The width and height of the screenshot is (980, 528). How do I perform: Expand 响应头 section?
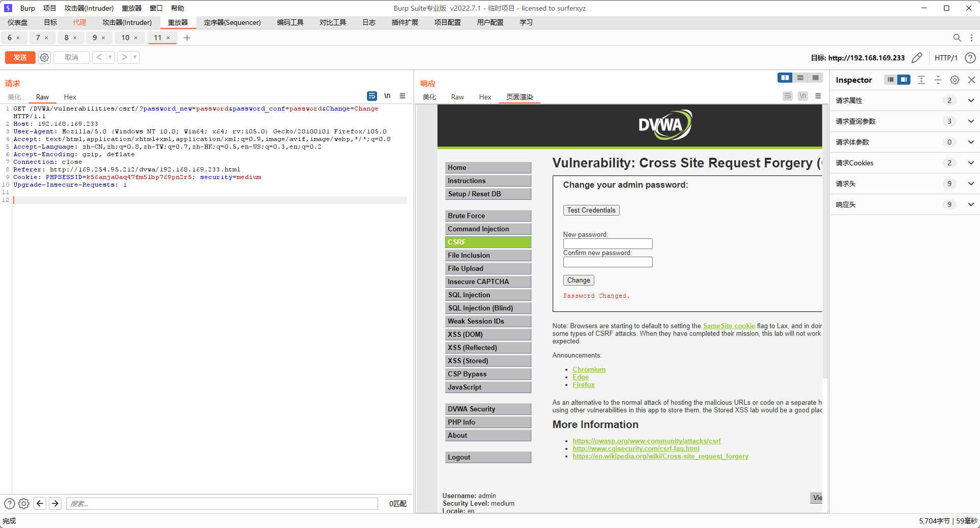click(905, 204)
